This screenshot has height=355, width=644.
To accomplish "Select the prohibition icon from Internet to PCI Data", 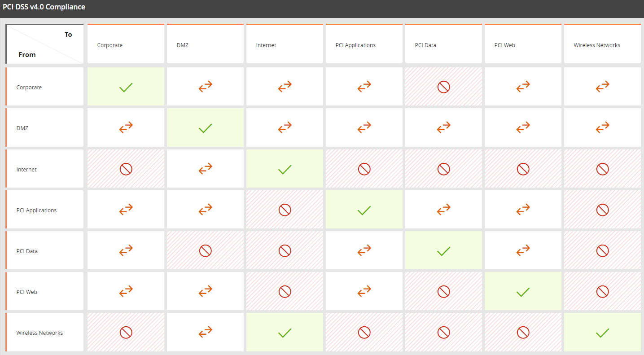I will coord(443,168).
